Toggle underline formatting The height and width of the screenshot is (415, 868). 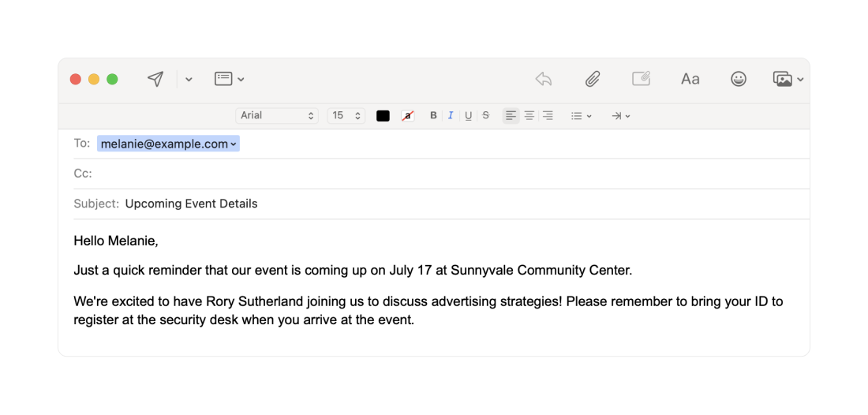(468, 116)
